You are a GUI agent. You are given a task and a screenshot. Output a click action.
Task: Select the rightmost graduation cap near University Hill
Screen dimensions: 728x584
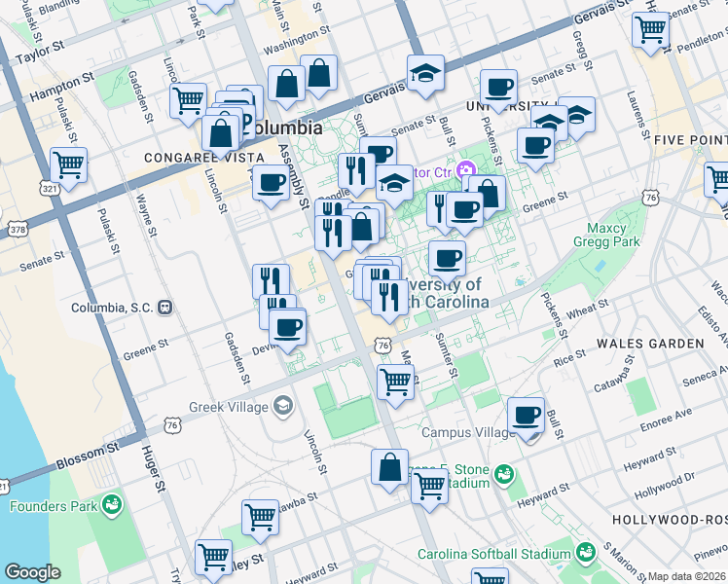(577, 114)
